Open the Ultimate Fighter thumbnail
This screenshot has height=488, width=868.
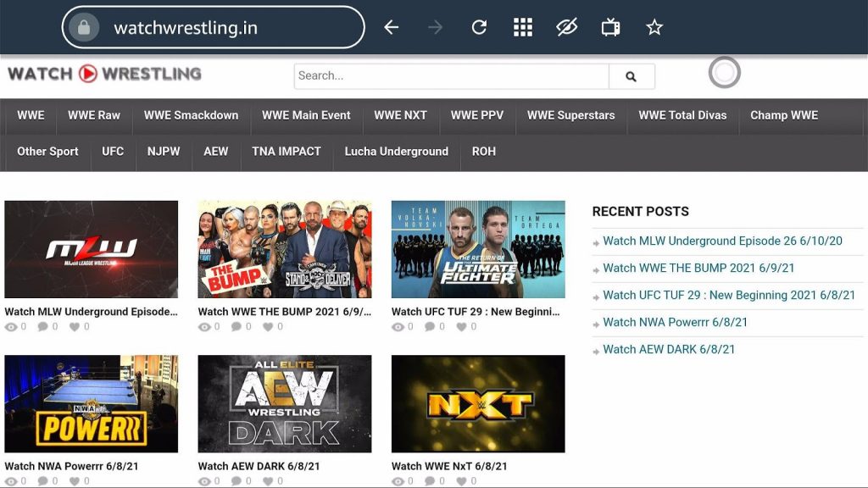[478, 250]
